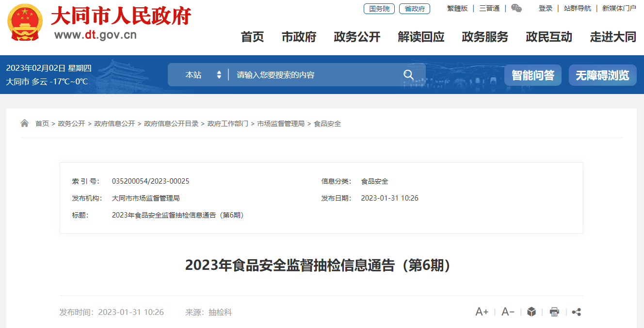Open 市场监督管理局 breadcrumb link
Image resolution: width=644 pixels, height=328 pixels.
tap(281, 124)
